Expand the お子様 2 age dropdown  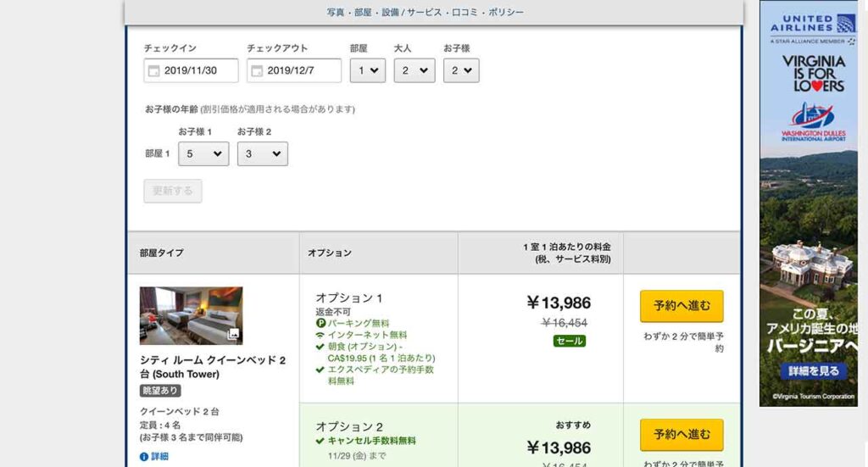[x=262, y=153]
